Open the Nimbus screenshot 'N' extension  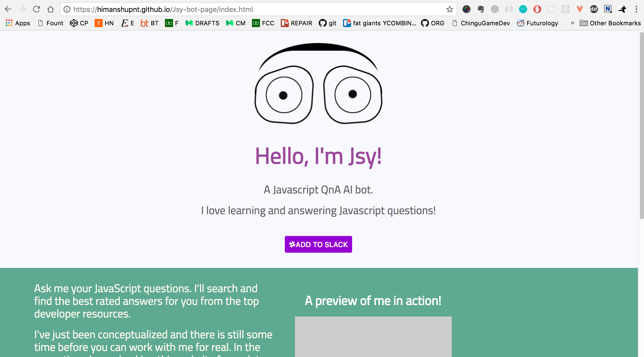point(608,9)
